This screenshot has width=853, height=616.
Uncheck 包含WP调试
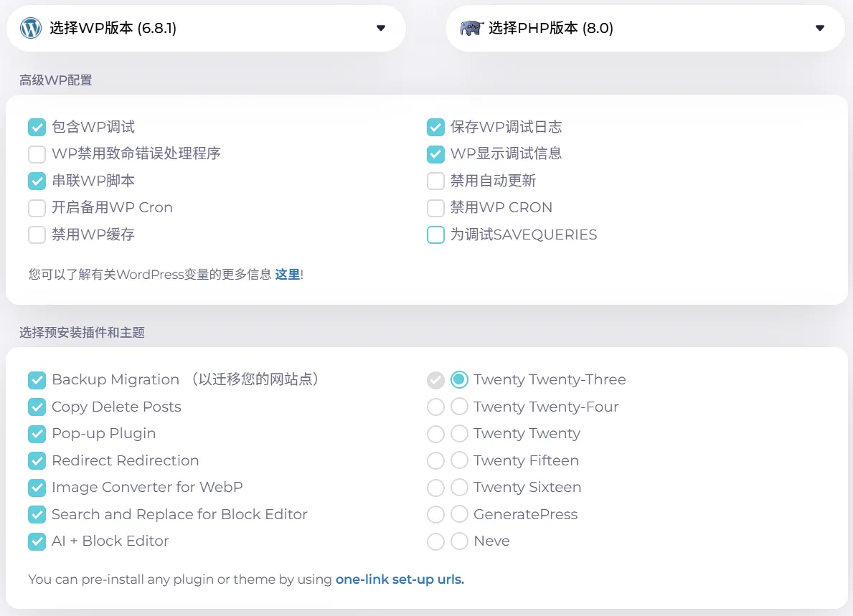tap(37, 127)
